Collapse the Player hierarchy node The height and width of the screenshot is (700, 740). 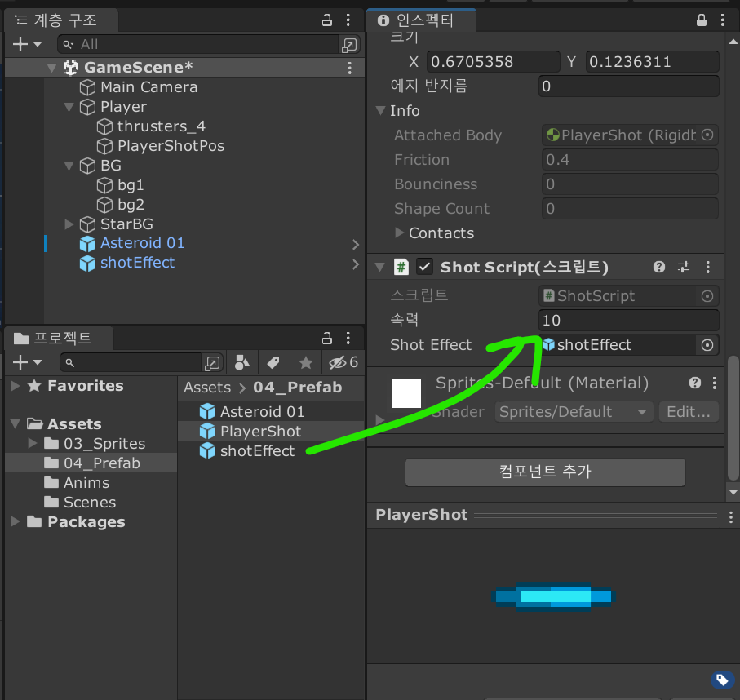pyautogui.click(x=69, y=107)
